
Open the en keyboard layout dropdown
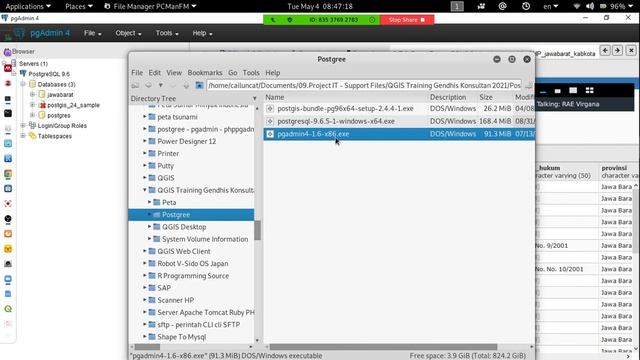[551, 6]
